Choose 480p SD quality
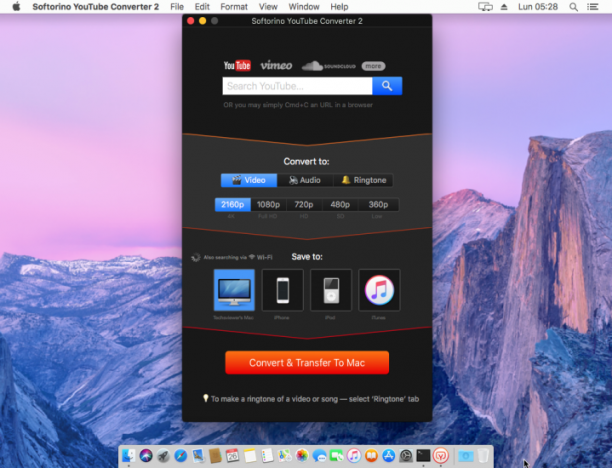 point(340,205)
